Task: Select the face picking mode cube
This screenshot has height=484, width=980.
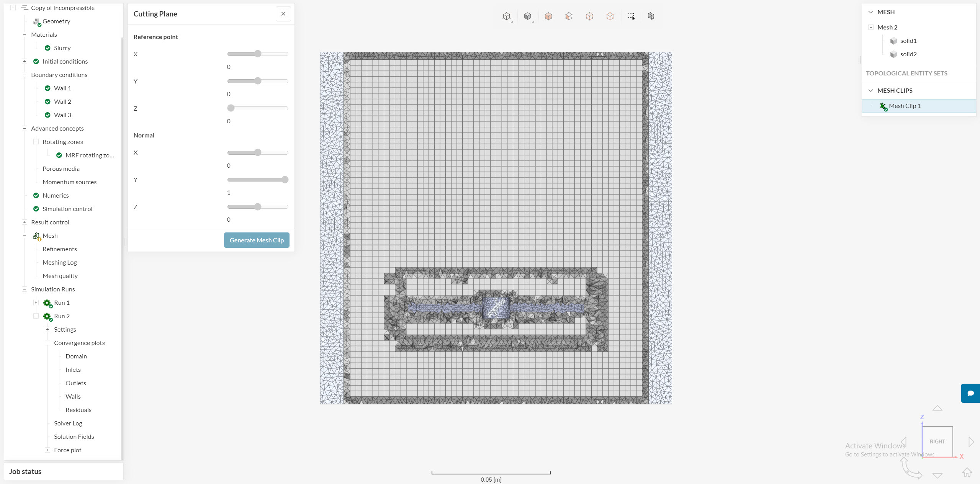Action: [569, 16]
